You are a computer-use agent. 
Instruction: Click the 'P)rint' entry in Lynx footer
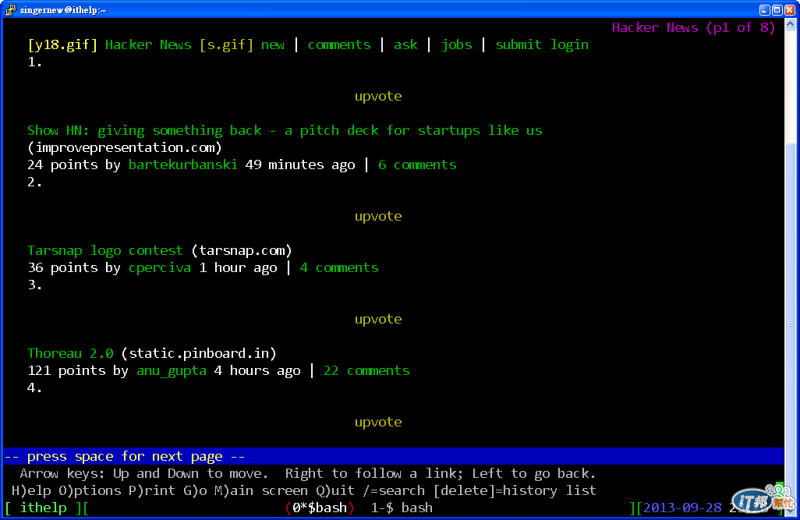pos(152,491)
